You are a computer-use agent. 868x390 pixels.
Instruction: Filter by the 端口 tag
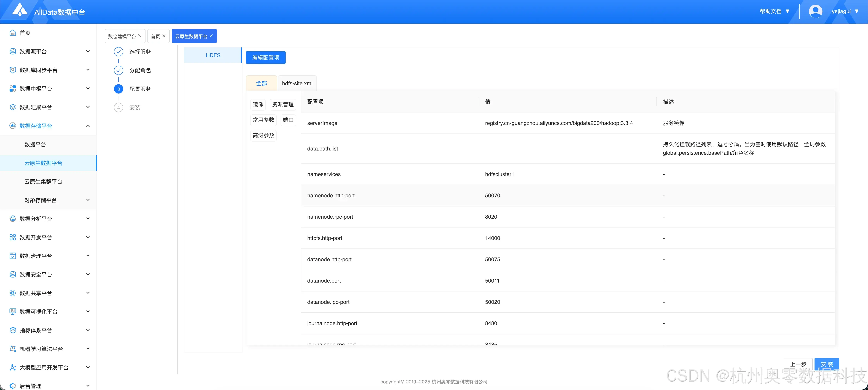[288, 120]
